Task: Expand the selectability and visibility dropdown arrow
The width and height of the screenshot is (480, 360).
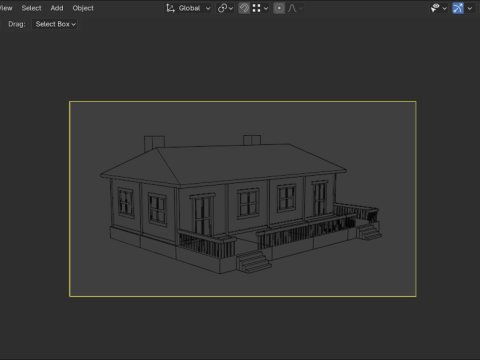Action: 445,8
